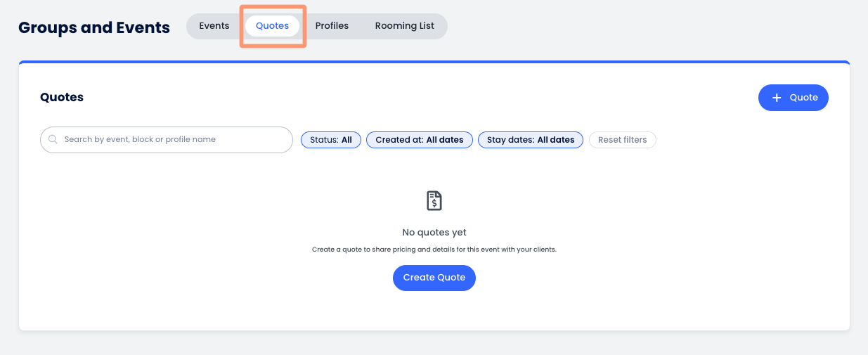Click Reset filters
This screenshot has width=868, height=355.
[x=622, y=140]
